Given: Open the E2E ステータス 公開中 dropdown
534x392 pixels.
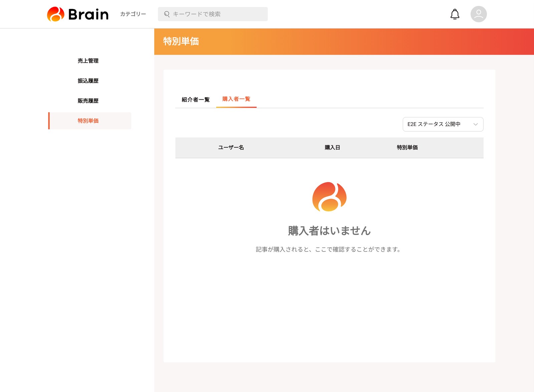Looking at the screenshot, I should click(x=443, y=124).
